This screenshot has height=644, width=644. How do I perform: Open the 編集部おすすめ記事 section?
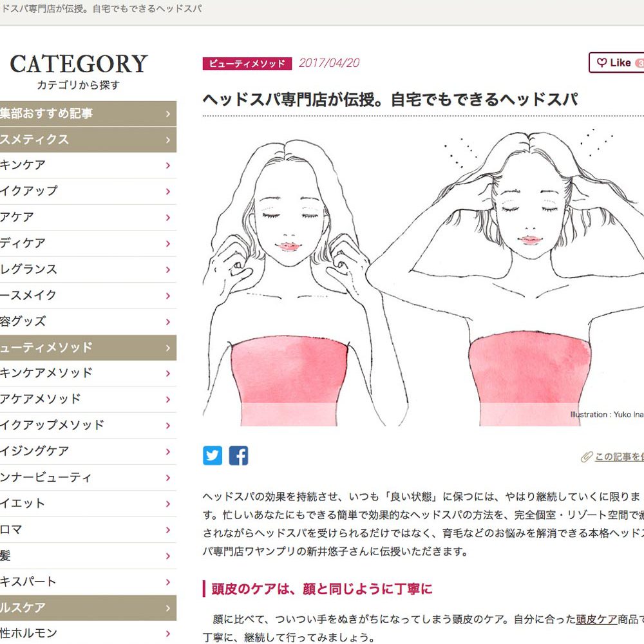(88, 114)
